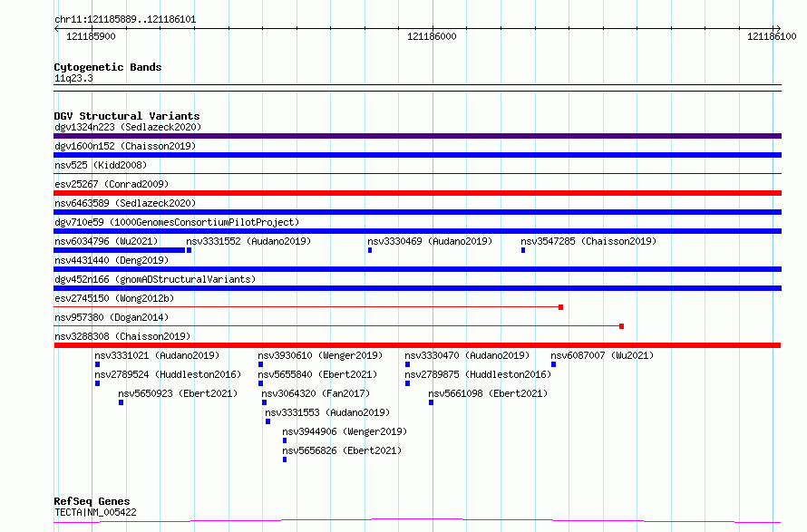Click the dgv710e59 (1000GenomesConsortiumPilotProject) label
Screen dimensions: 807x532
tap(177, 222)
